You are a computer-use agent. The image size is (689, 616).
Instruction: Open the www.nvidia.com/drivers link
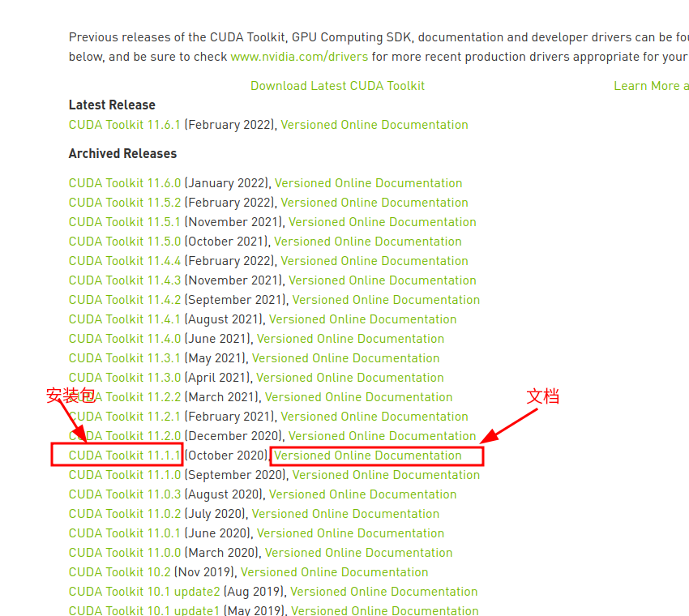pos(299,57)
